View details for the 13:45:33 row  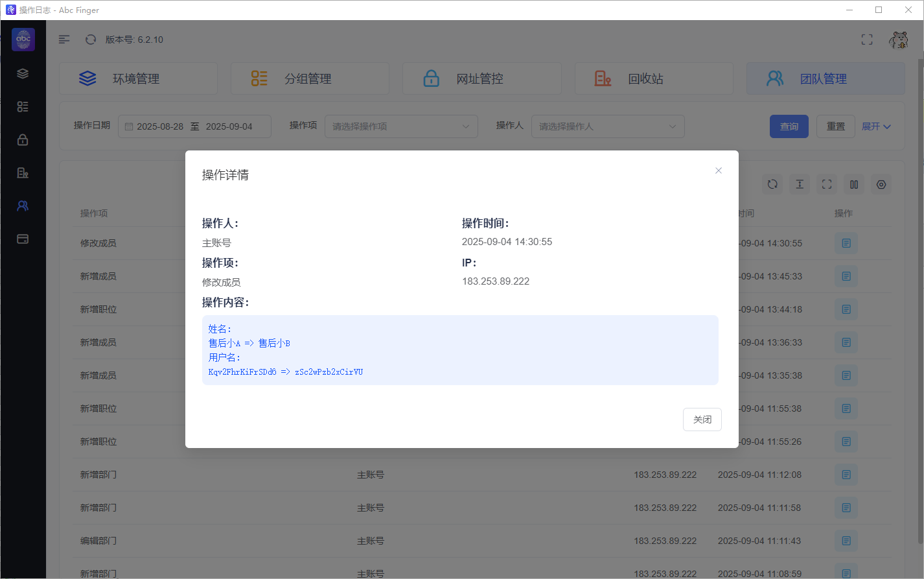coord(846,276)
